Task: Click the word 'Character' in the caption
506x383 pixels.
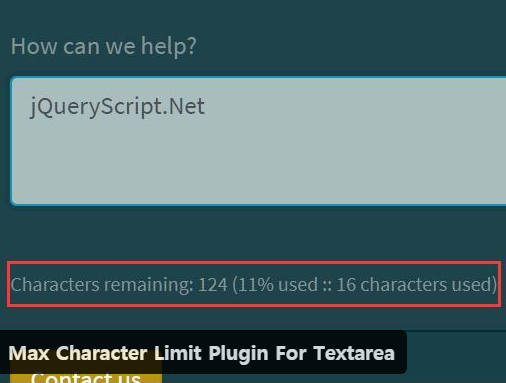Action: click(101, 353)
